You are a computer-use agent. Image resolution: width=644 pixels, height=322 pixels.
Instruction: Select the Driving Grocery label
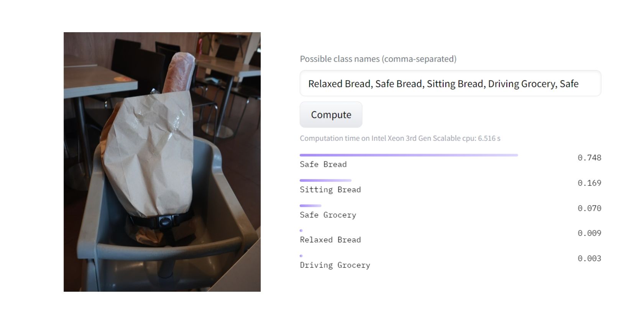pos(335,264)
